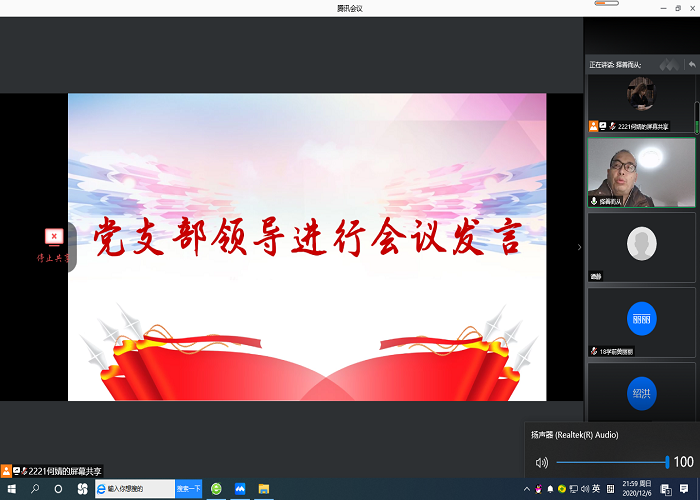Viewport: 700px width, 500px height.
Task: Click the pinwheel app icon on the taskbar
Action: click(x=83, y=489)
